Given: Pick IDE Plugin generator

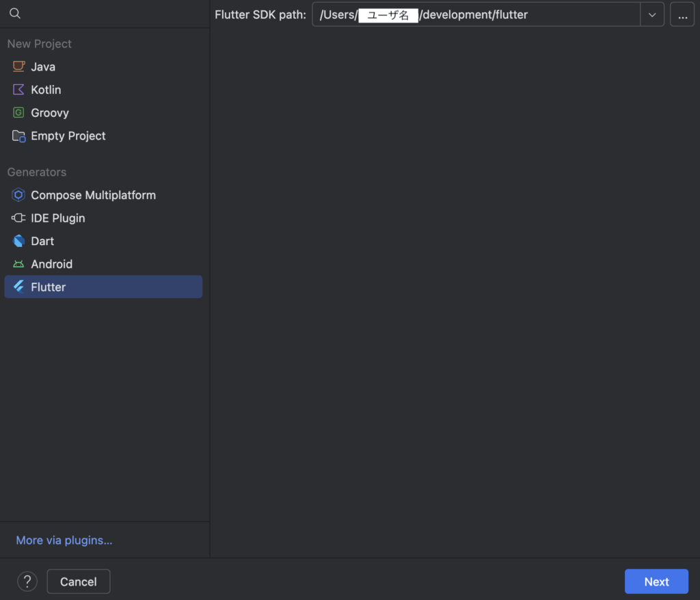Looking at the screenshot, I should [x=103, y=218].
